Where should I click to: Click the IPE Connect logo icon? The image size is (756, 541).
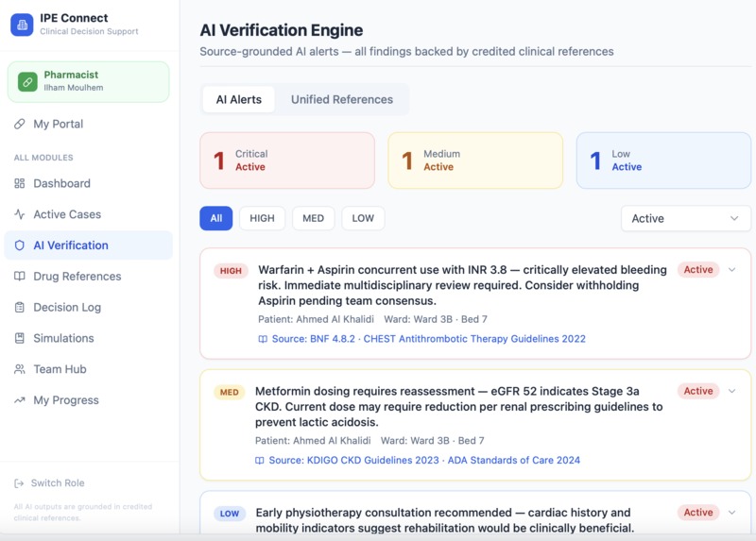click(x=22, y=25)
